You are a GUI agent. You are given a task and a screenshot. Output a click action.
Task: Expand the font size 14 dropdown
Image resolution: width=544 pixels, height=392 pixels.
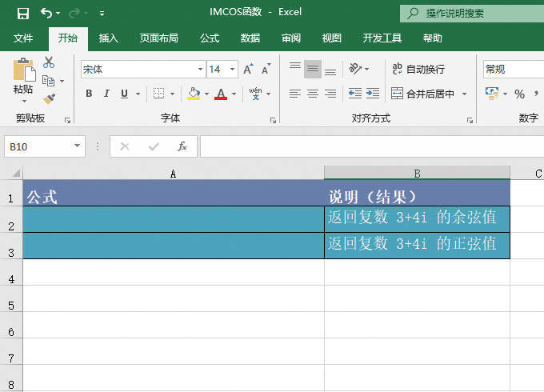tap(232, 70)
